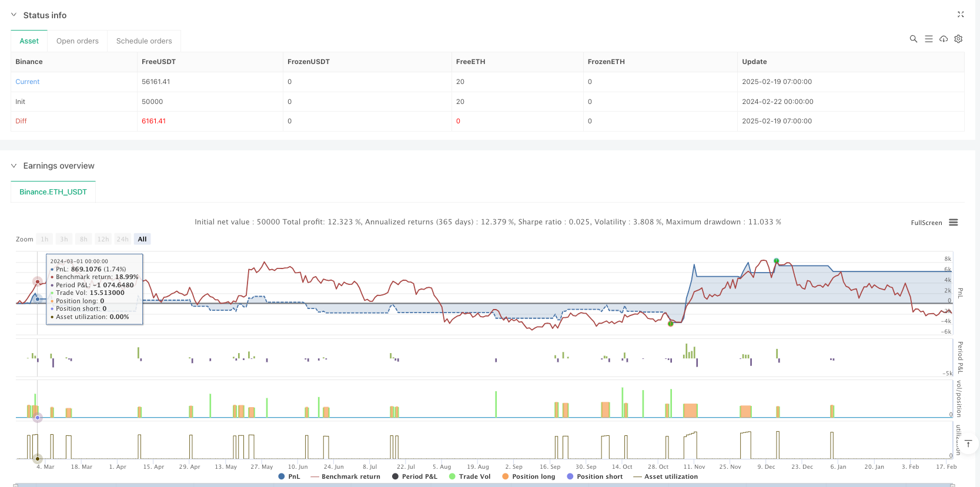The height and width of the screenshot is (487, 980).
Task: Open chart hamburger menu next to FullScreen
Action: pos(954,223)
